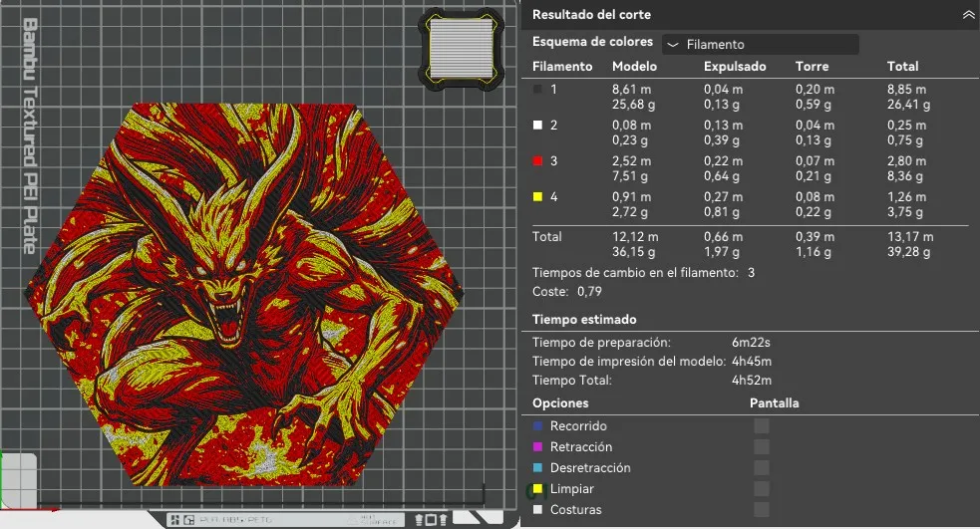Click filament 4 total 3,75 g
The width and height of the screenshot is (980, 529).
905,212
